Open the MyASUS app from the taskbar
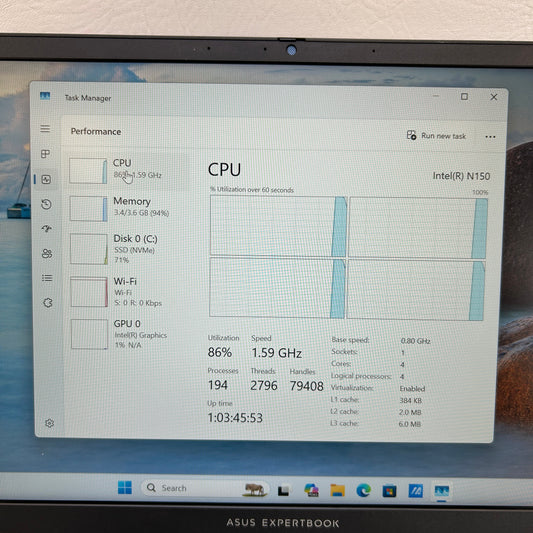 (x=415, y=491)
